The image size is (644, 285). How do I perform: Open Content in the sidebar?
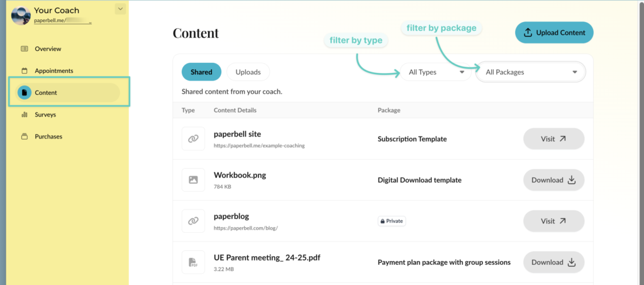click(x=46, y=92)
